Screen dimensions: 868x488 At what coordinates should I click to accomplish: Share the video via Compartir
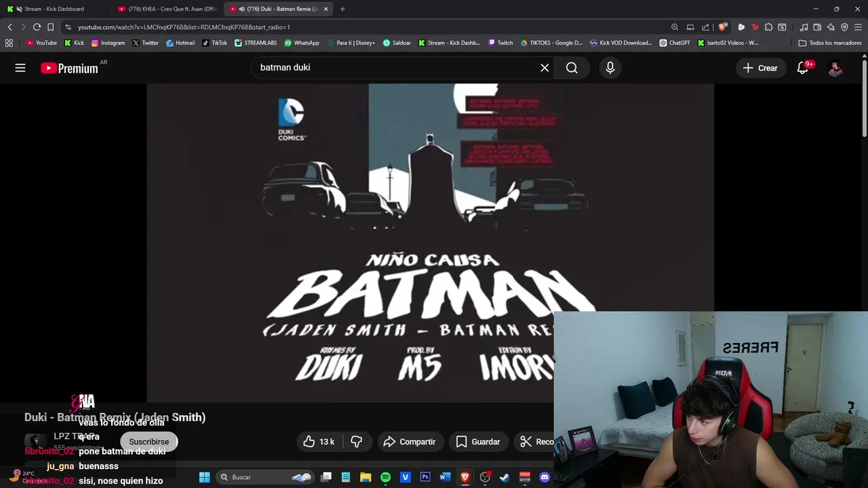[x=410, y=442]
